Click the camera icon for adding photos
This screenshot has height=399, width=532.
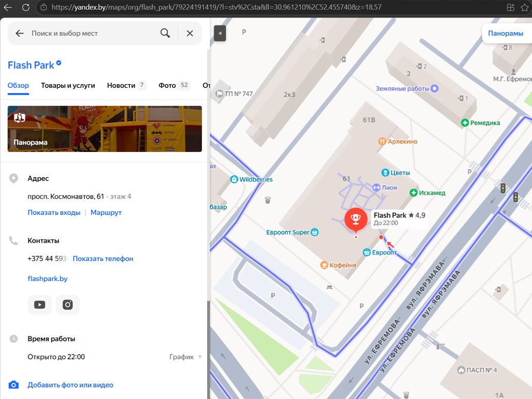(x=13, y=385)
